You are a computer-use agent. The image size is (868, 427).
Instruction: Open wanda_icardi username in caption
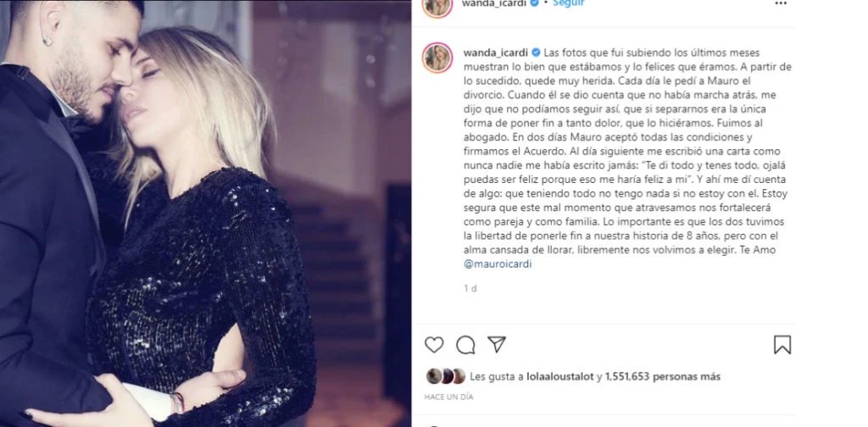pyautogui.click(x=495, y=53)
